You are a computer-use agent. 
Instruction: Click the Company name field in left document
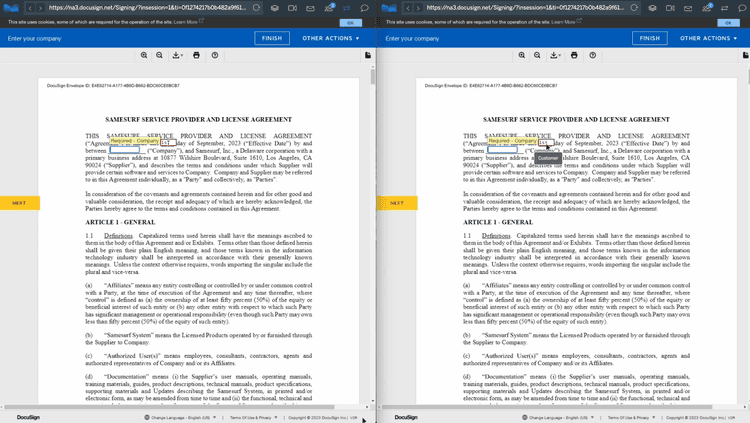(x=125, y=150)
